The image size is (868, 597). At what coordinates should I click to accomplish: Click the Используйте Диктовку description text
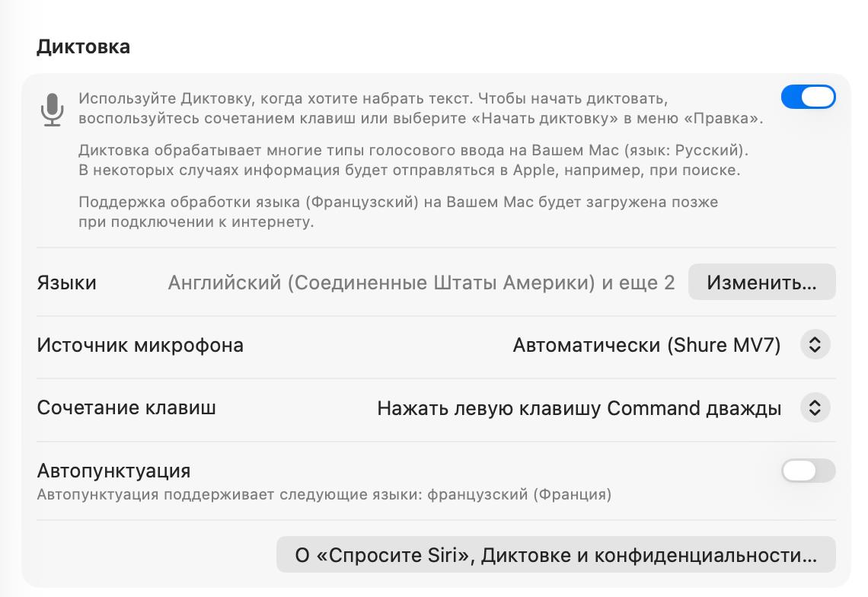[373, 99]
